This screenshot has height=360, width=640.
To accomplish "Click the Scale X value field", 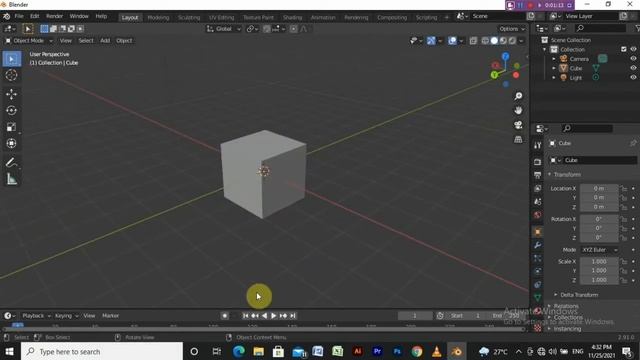I will [599, 262].
